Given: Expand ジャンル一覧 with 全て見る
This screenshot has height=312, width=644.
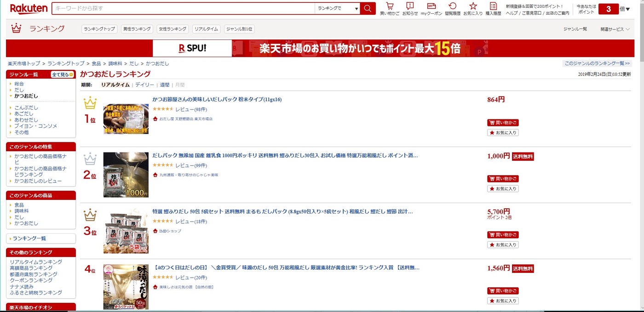Looking at the screenshot, I should [62, 74].
